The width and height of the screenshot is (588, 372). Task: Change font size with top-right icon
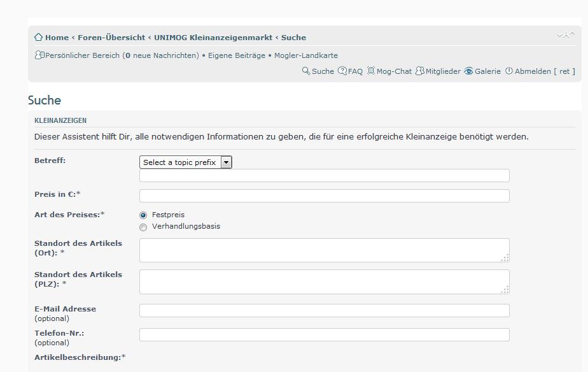pyautogui.click(x=565, y=36)
